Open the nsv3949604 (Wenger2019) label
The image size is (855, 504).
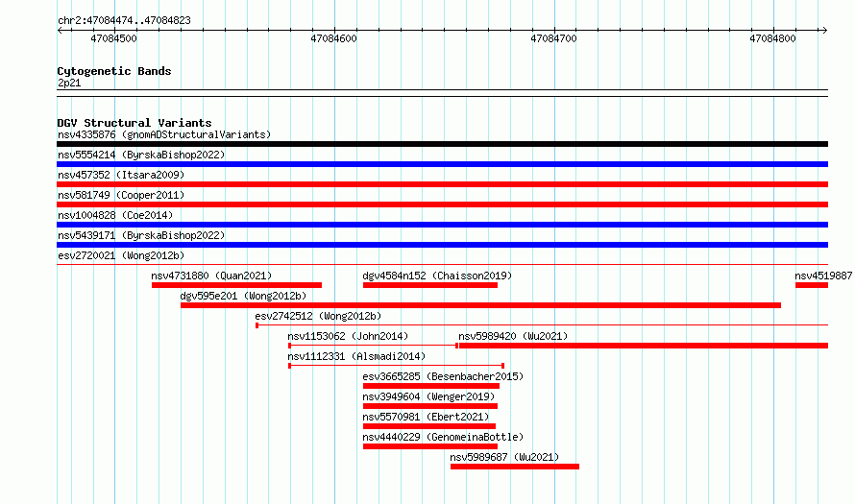(x=428, y=396)
